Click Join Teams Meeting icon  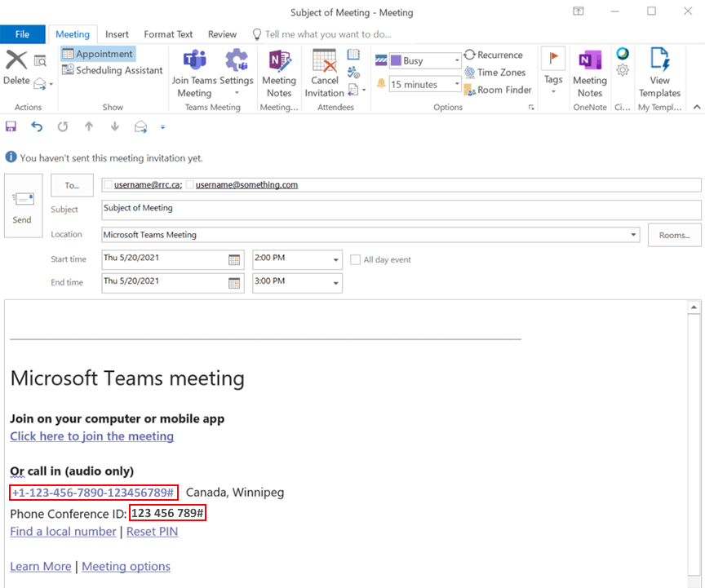194,60
